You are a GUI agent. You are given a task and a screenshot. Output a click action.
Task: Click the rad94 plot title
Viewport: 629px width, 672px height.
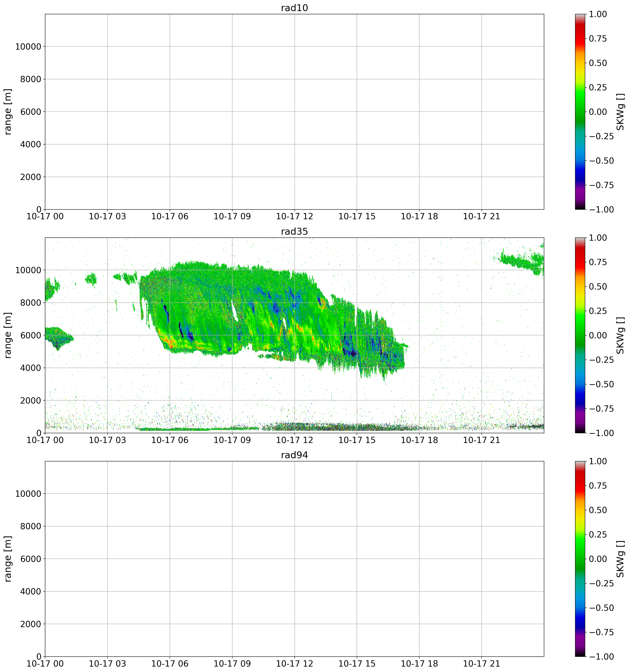pyautogui.click(x=294, y=455)
